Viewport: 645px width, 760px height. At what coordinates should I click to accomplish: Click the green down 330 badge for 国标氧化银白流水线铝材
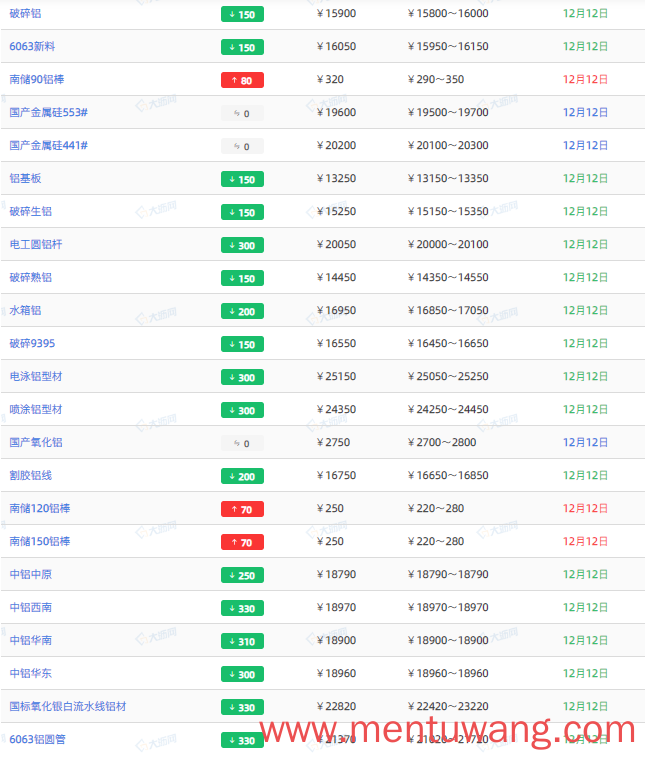coord(242,707)
